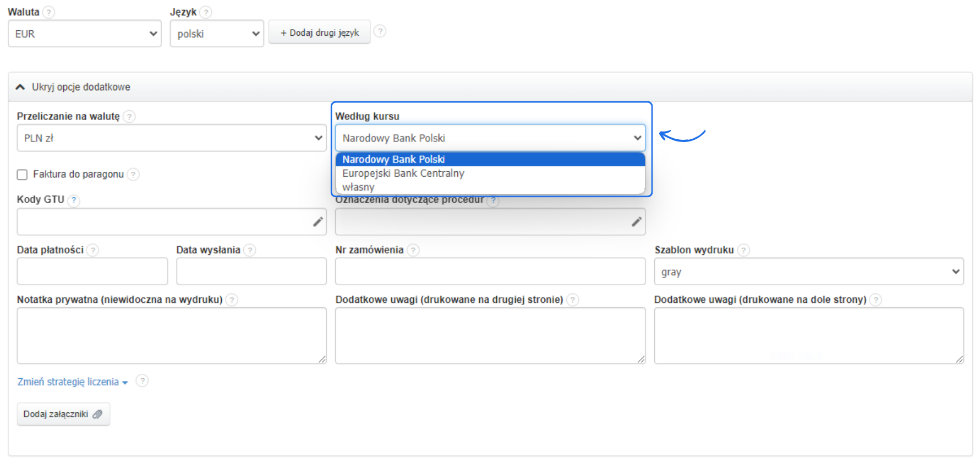Click the help icon beside Szablon wydruku

tap(743, 250)
